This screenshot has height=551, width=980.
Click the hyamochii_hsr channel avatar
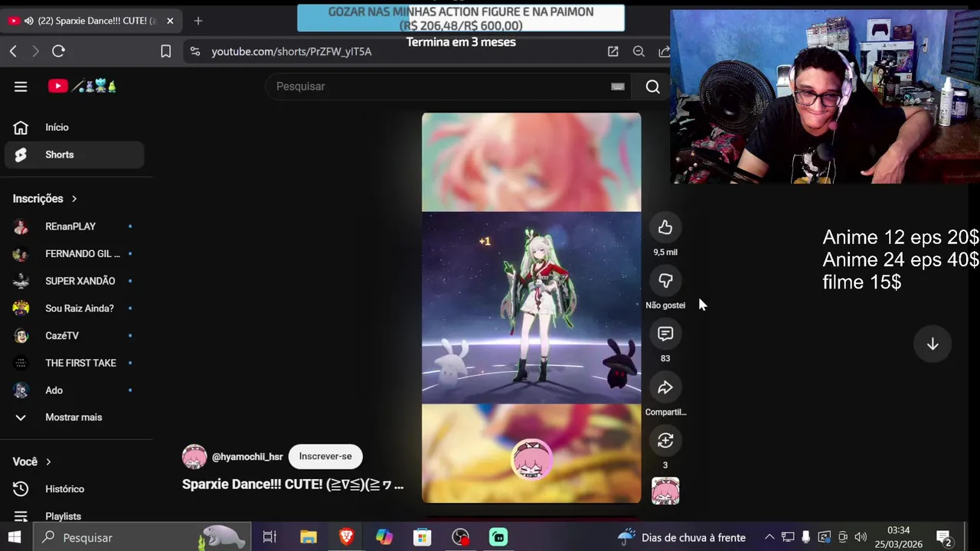point(194,457)
